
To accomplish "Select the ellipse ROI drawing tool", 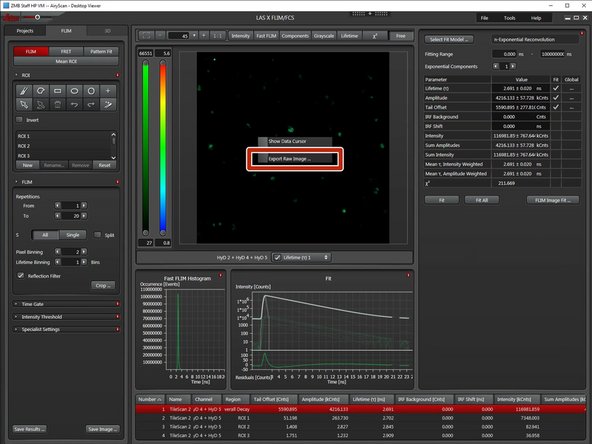I will [x=74, y=91].
